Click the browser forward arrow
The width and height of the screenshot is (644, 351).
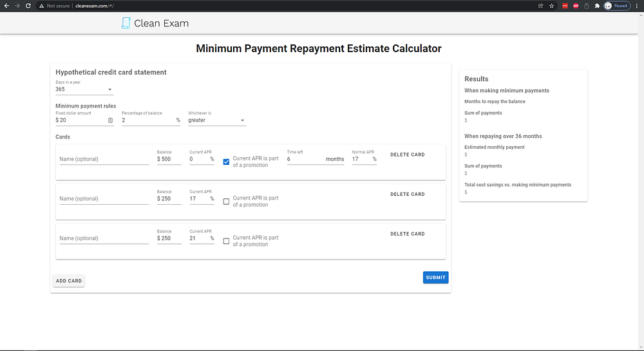tap(17, 6)
